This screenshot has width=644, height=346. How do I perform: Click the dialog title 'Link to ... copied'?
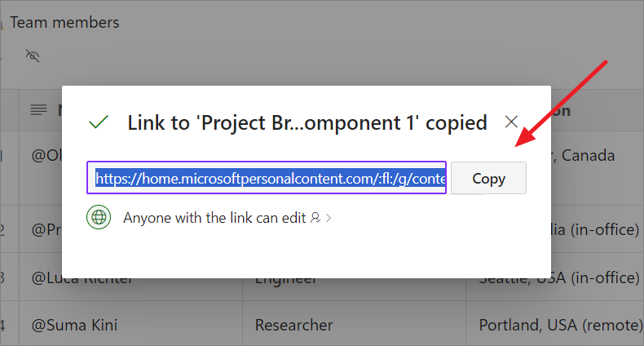pos(307,122)
